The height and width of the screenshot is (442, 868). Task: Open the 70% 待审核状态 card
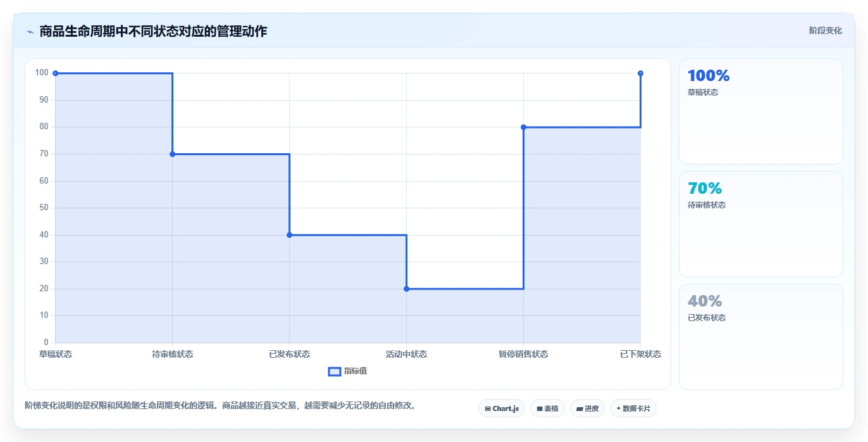tap(761, 224)
